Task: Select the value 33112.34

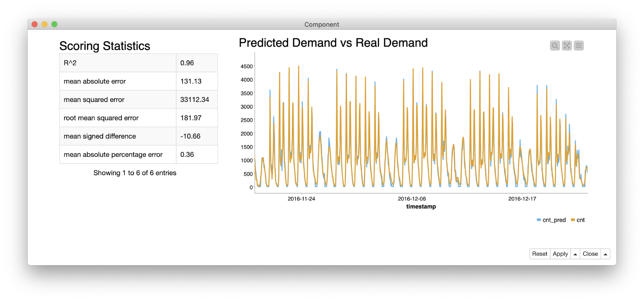Action: (x=195, y=100)
